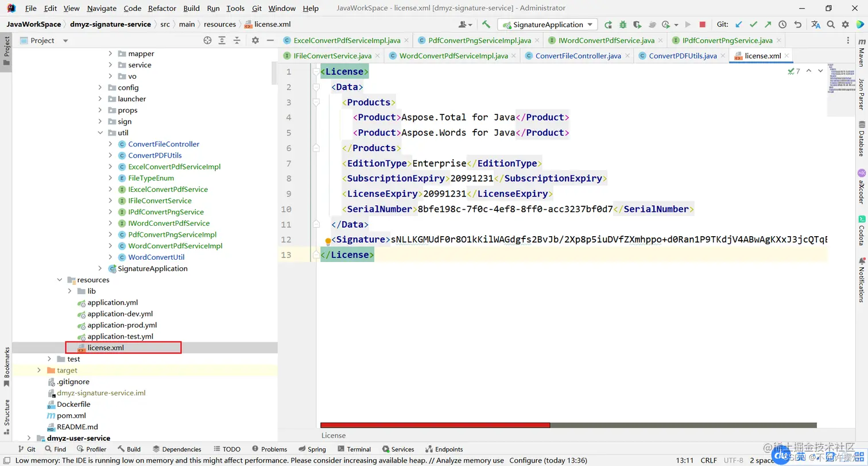
Task: Go to next highlighted problem arrow
Action: 820,71
